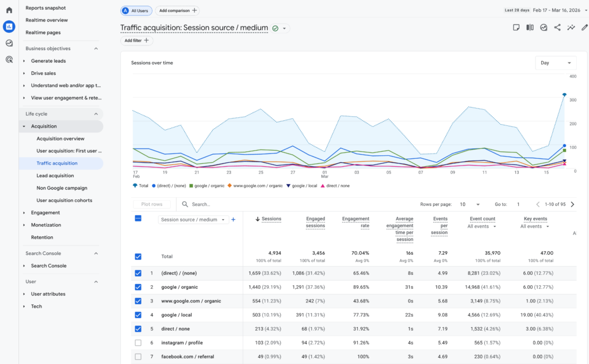Create a note using the note icon
The height and width of the screenshot is (364, 589).
(x=516, y=27)
